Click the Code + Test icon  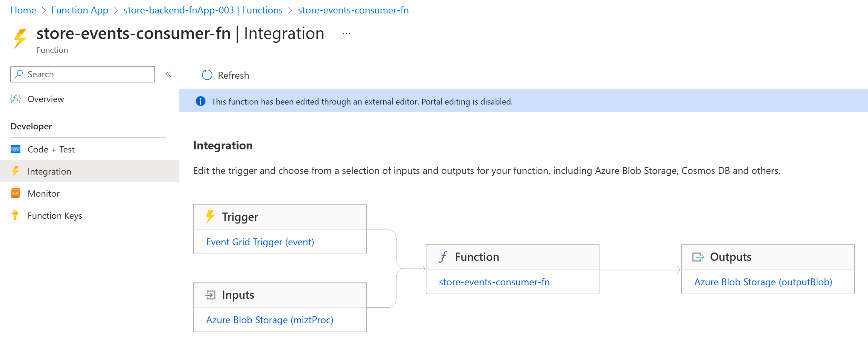click(16, 149)
